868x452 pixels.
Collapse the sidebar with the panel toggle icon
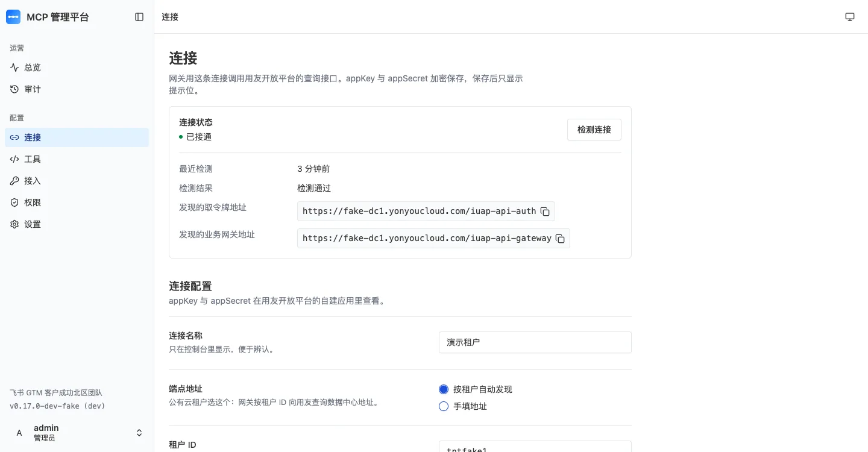pos(139,17)
